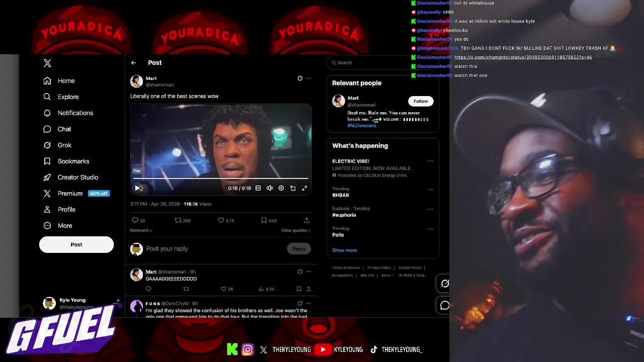Open Chat in the sidebar
Screen dimensions: 644x362
pos(57,129)
